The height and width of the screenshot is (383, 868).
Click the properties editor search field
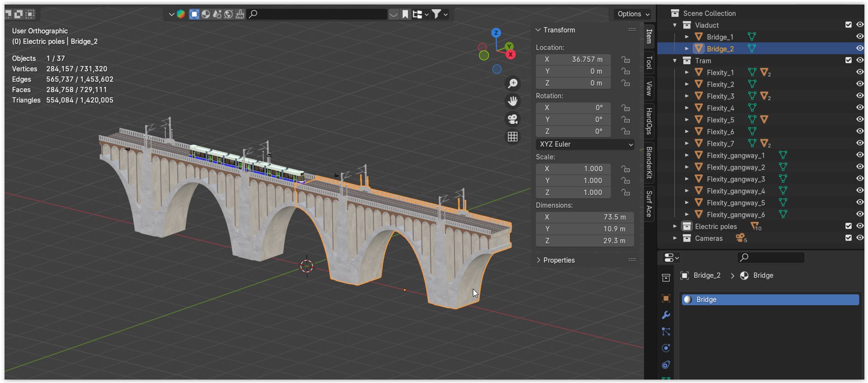(771, 257)
